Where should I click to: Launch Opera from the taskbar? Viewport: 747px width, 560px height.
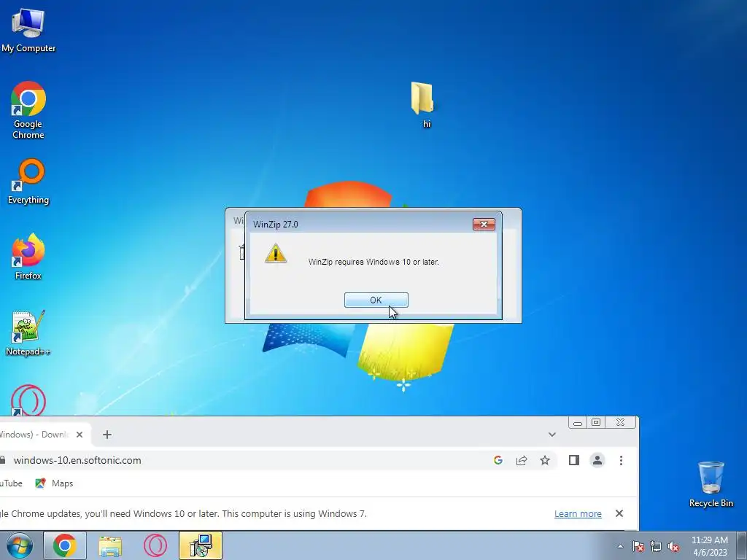(155, 545)
